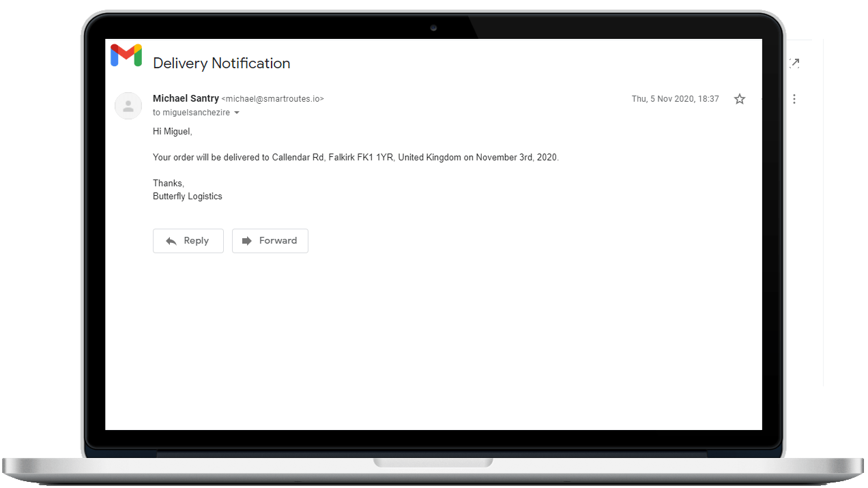The width and height of the screenshot is (868, 488).
Task: Click Michael Santry's avatar picture
Action: tap(128, 106)
